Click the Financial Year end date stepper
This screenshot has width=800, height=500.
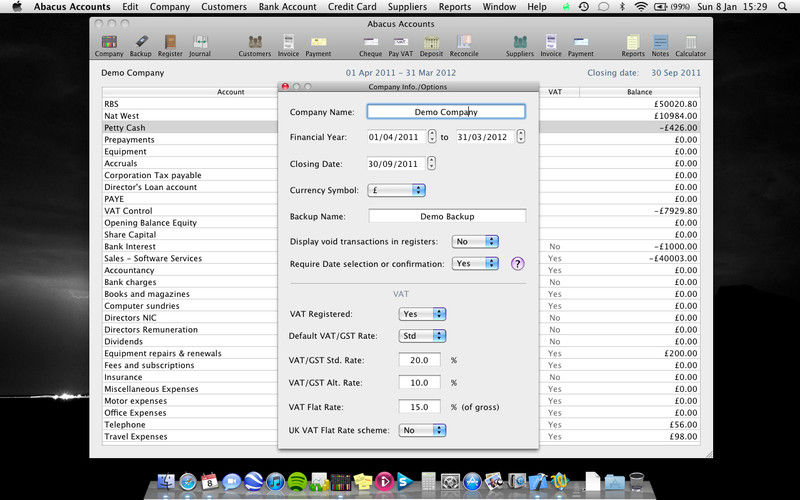[x=520, y=136]
